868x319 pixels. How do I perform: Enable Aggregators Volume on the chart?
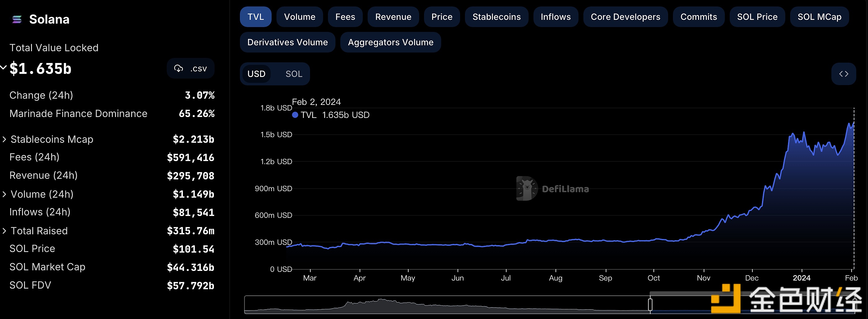pos(390,43)
